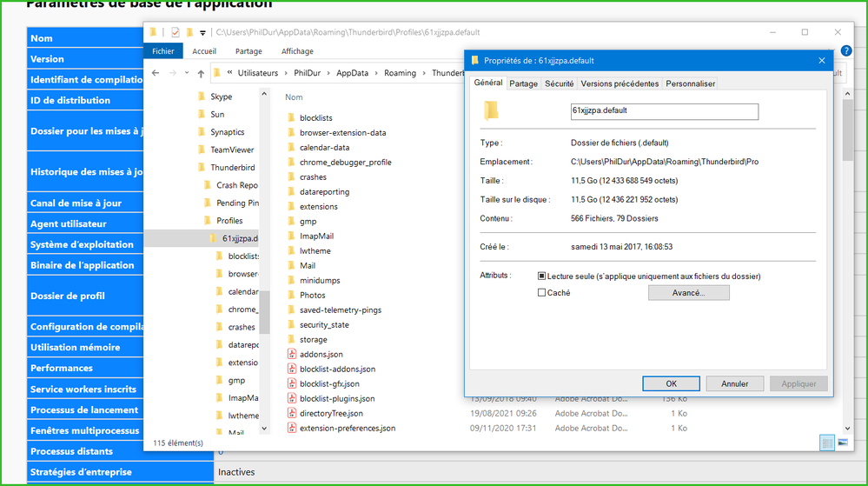Click Dossier de profil row in background page
The width and height of the screenshot is (868, 486).
(84, 296)
